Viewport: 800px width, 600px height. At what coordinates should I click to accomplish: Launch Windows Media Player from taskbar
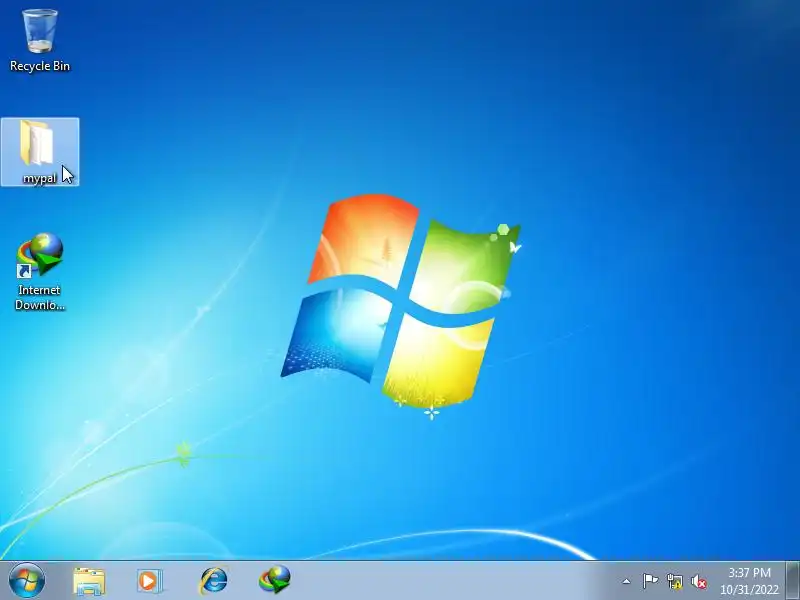point(149,581)
